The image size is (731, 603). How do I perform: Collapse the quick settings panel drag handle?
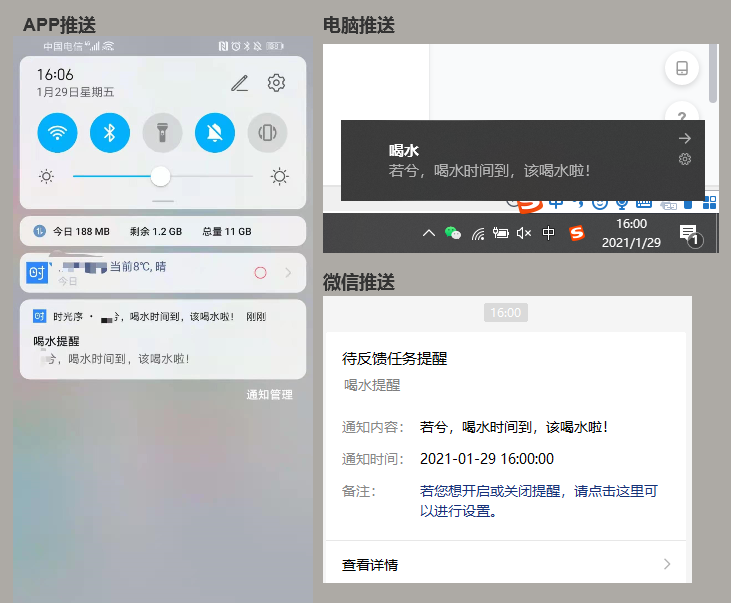(x=163, y=201)
